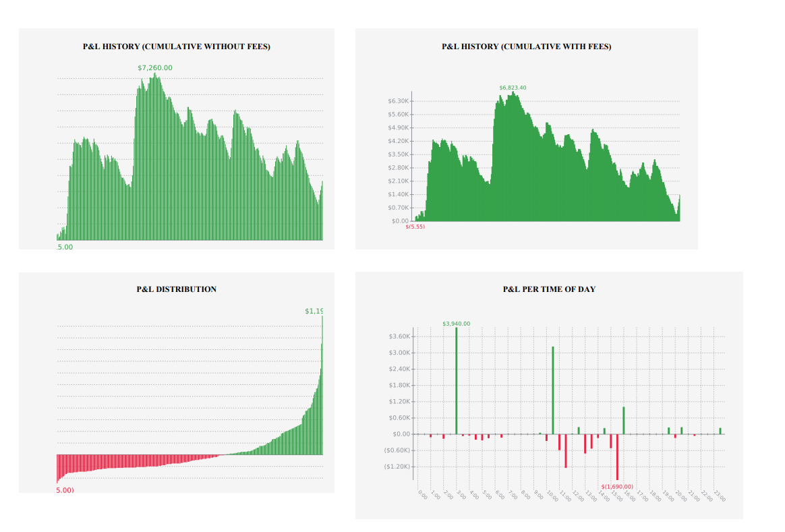Click the "P&L HISTORY (CUMULATIVE WITH FEES)" chart title
Viewport: 785px width, 532px height.
click(x=526, y=47)
